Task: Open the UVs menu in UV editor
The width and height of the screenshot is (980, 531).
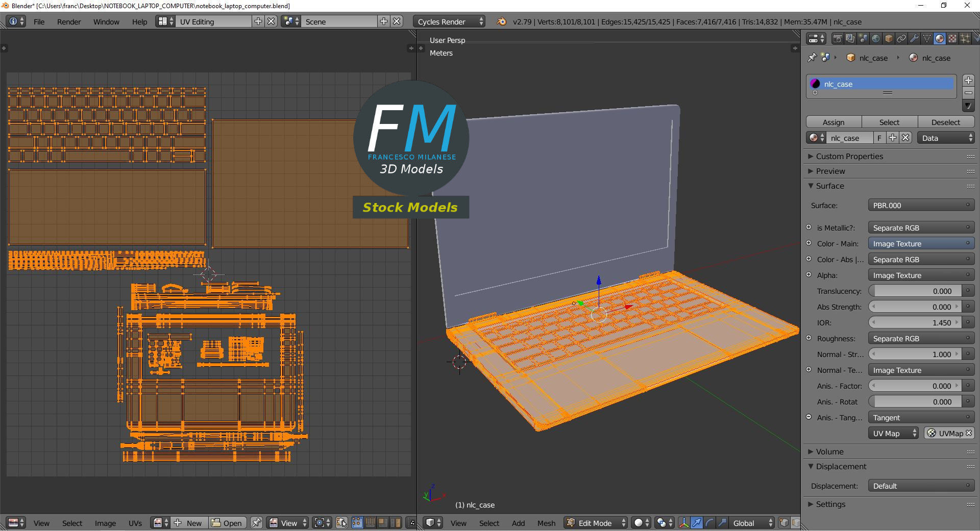Action: (x=135, y=523)
